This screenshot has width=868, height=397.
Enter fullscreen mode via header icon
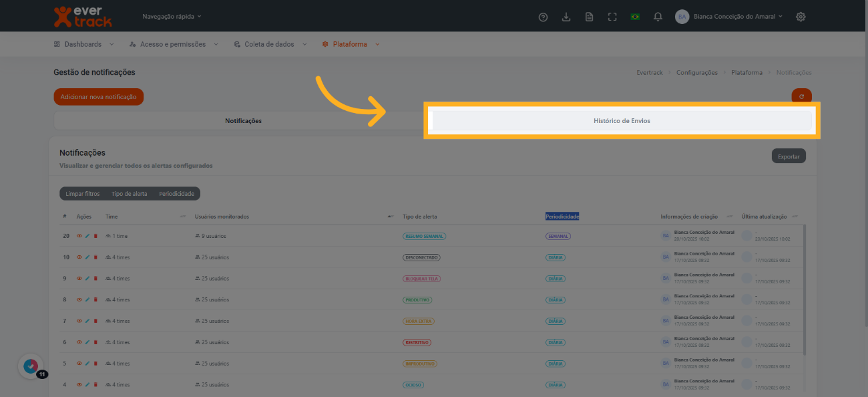coord(612,17)
